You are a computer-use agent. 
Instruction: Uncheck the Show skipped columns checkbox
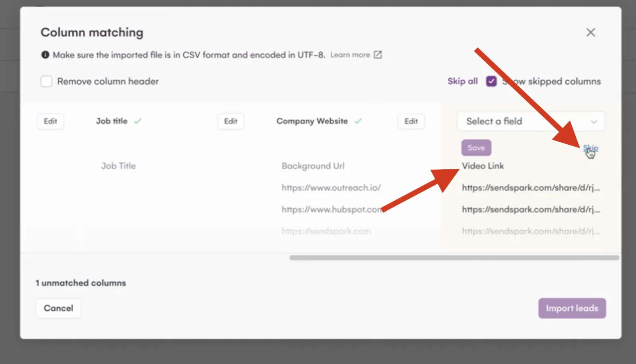coord(491,81)
